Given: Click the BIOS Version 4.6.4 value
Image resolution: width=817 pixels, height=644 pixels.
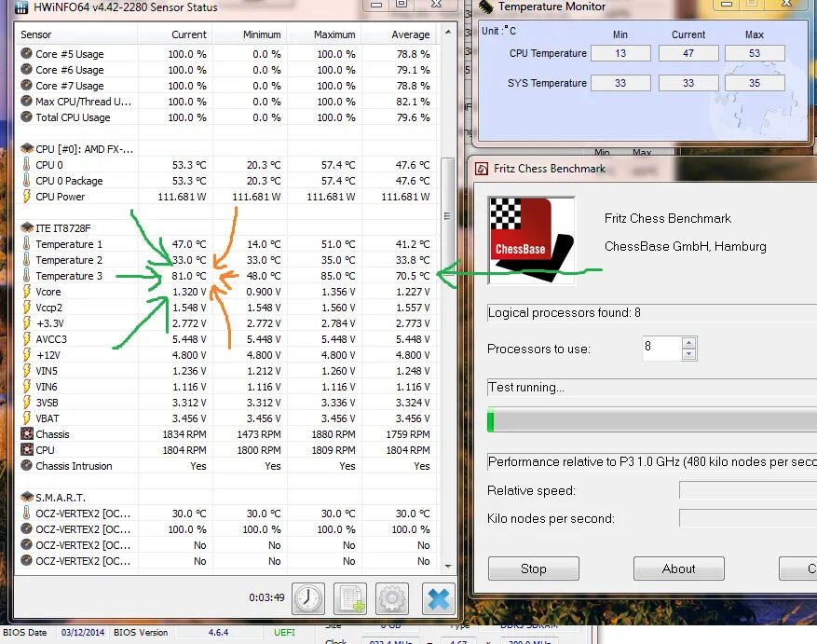Looking at the screenshot, I should click(218, 632).
